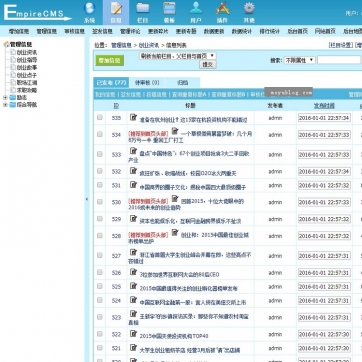Tick the checkbox for row 530
Image resolution: width=362 pixels, height=362 pixels.
100,202
